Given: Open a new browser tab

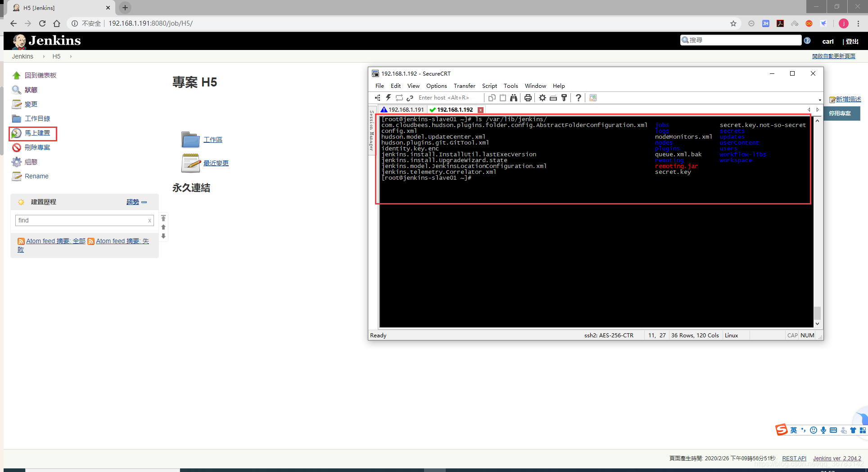Looking at the screenshot, I should [x=125, y=8].
